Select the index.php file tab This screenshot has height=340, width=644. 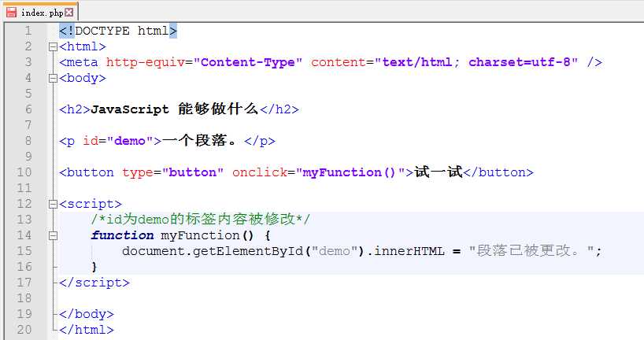(x=40, y=12)
